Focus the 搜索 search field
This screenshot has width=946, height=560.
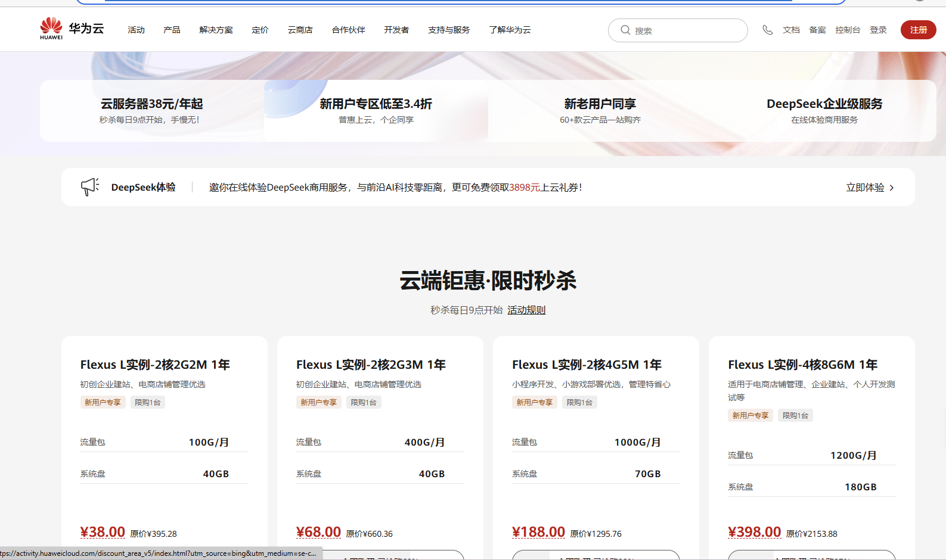pyautogui.click(x=678, y=30)
